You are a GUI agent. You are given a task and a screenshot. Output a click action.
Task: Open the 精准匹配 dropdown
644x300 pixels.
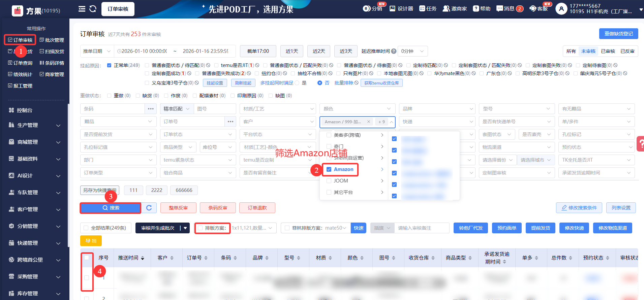tap(177, 109)
